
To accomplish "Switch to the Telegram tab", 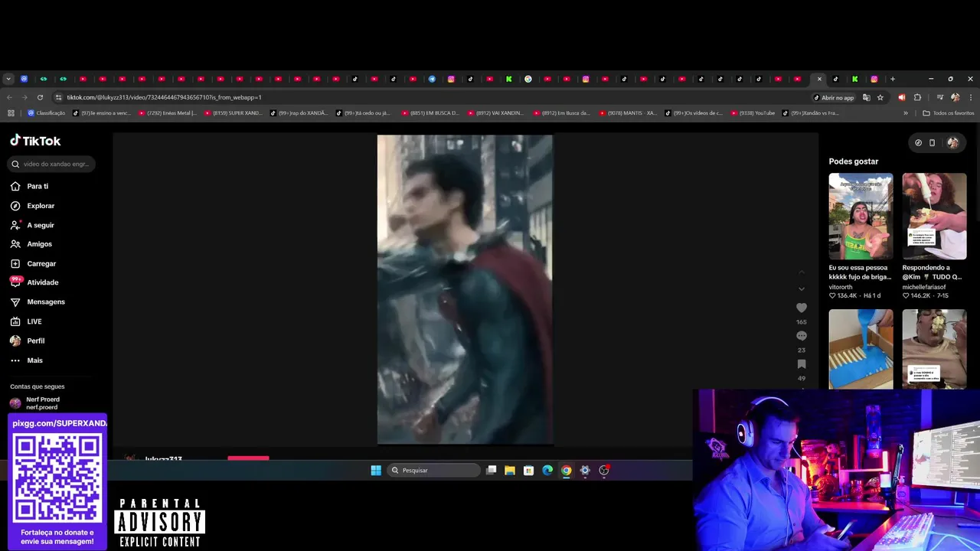I will click(432, 79).
